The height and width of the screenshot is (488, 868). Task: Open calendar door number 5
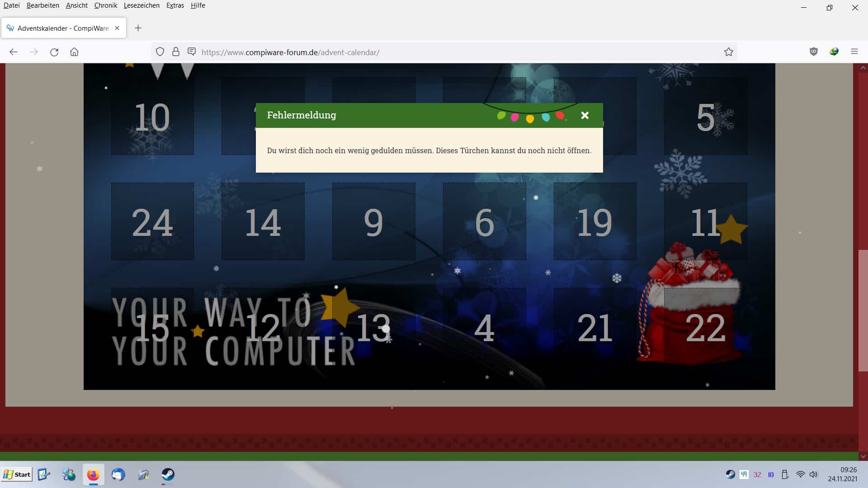coord(705,116)
